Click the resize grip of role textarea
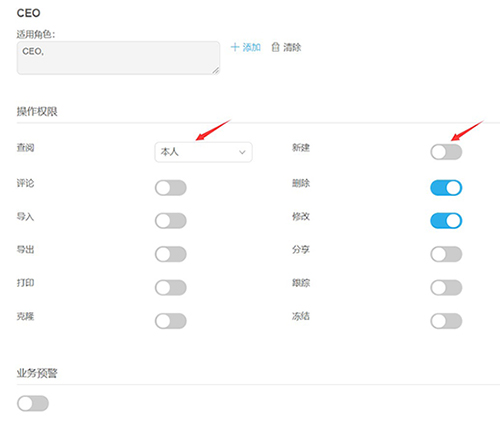This screenshot has width=500, height=425. 216,70
